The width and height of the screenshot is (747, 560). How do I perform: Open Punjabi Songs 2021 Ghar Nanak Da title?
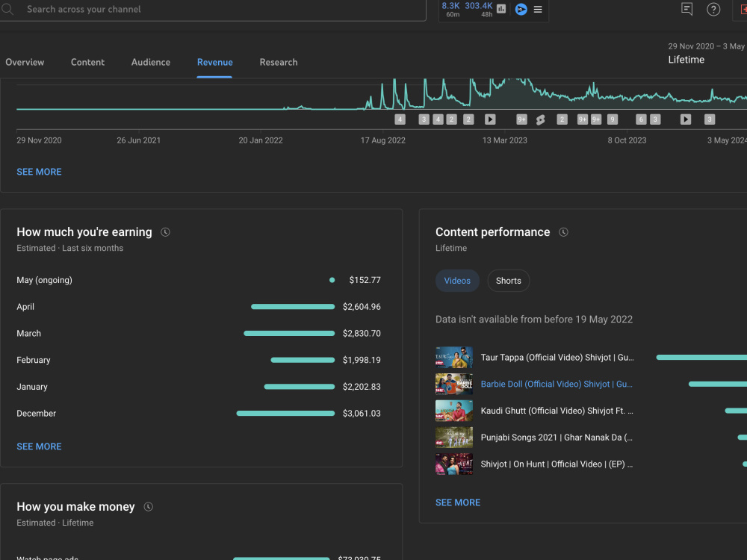[x=557, y=437]
